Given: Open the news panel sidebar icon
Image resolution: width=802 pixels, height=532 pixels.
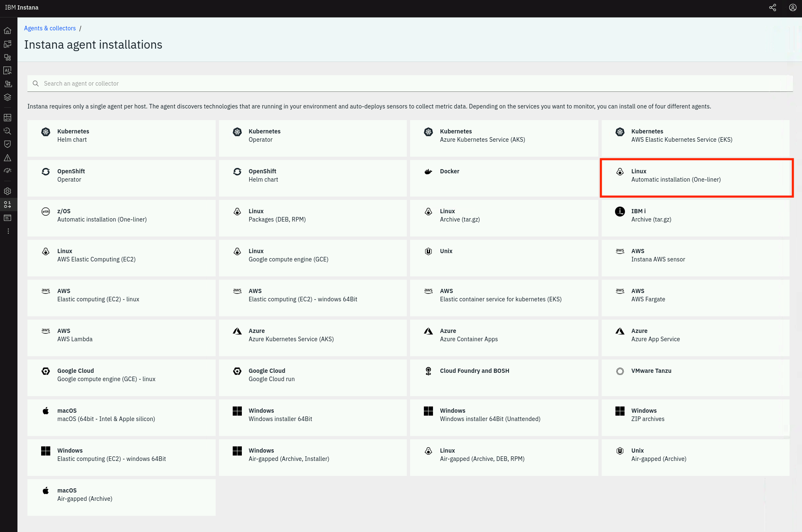Looking at the screenshot, I should pyautogui.click(x=7, y=218).
